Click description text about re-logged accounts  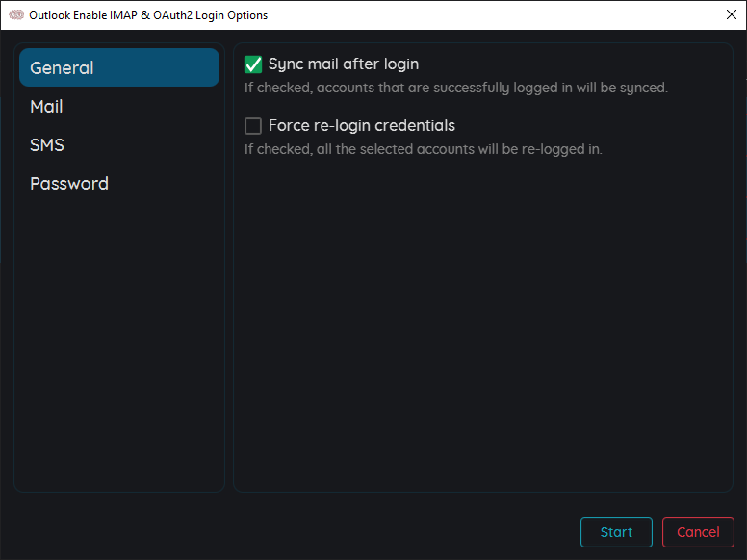tap(423, 149)
